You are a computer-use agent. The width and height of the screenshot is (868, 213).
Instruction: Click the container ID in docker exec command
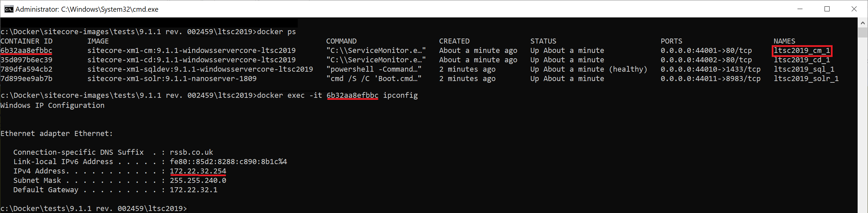click(x=353, y=95)
